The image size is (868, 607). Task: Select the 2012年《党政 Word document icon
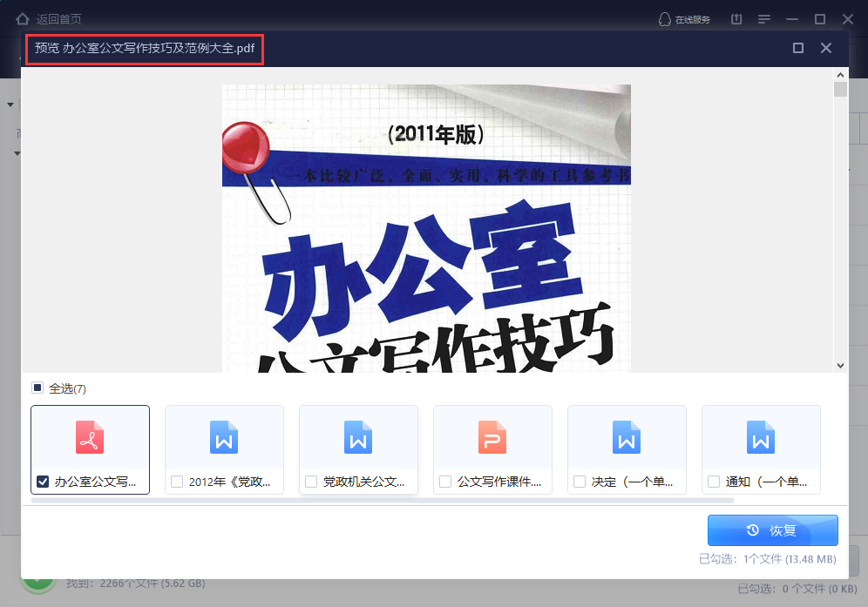click(224, 437)
